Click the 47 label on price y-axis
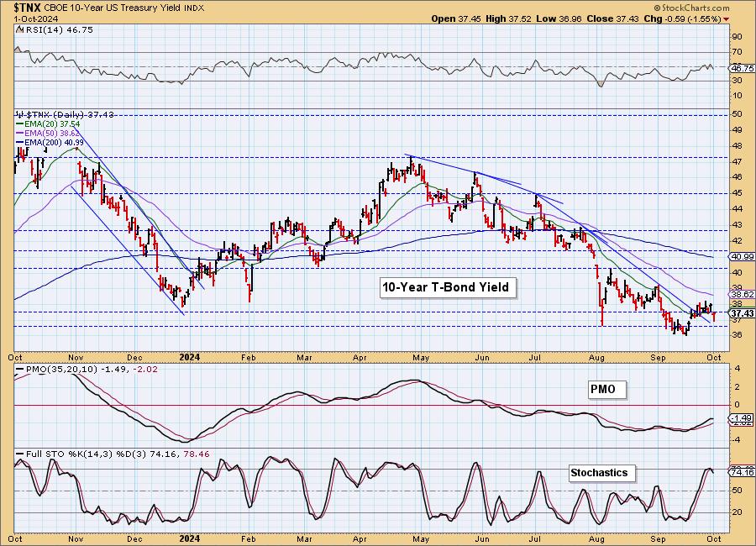The image size is (756, 546). point(738,161)
